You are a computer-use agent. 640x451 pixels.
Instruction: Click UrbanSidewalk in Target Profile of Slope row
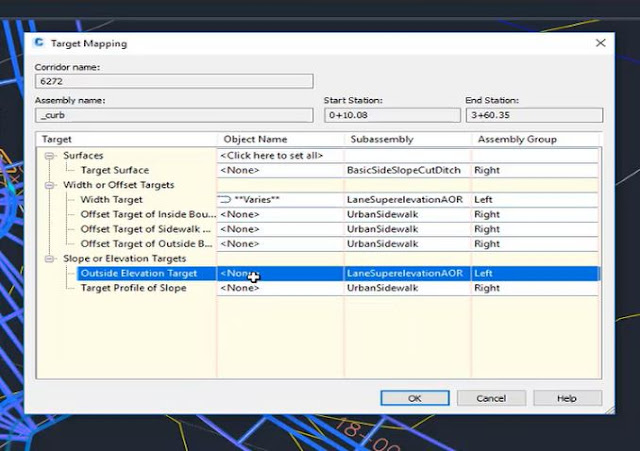pos(408,288)
